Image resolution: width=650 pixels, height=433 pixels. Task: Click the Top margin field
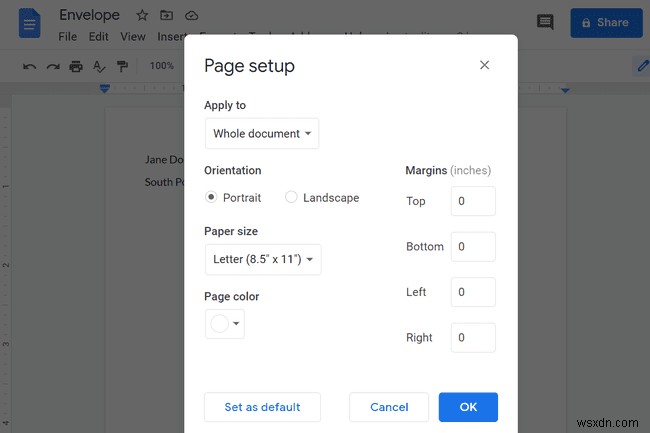coord(473,201)
